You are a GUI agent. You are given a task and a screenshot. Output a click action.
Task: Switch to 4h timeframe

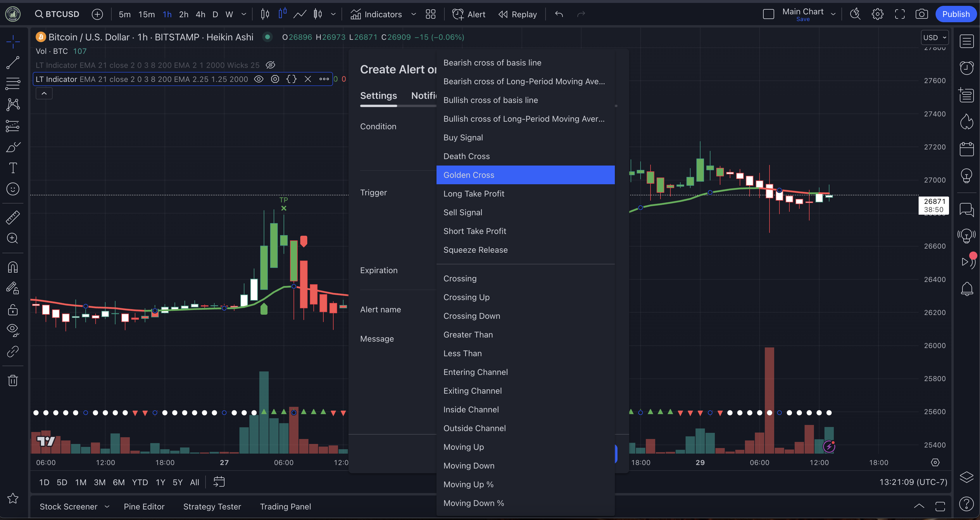click(200, 14)
